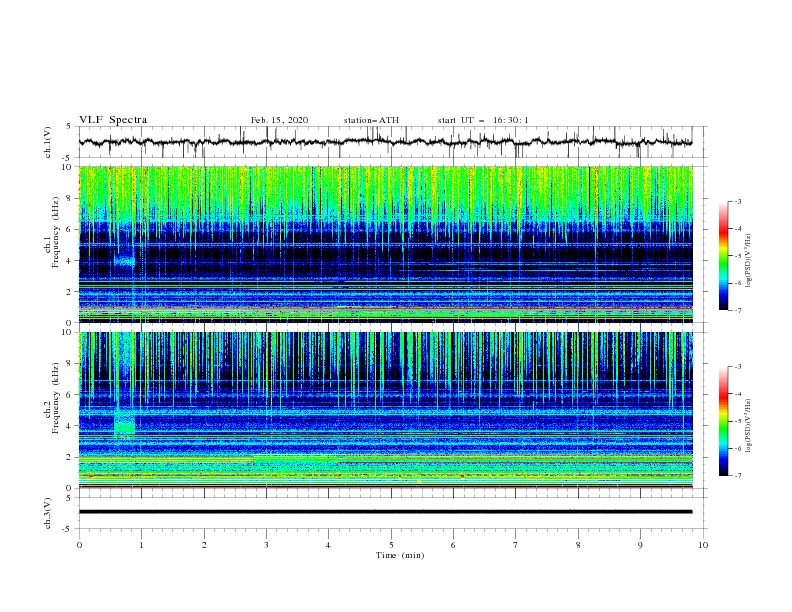This screenshot has width=792, height=612.
Task: Click the time axis tick label "3"
Action: [266, 545]
